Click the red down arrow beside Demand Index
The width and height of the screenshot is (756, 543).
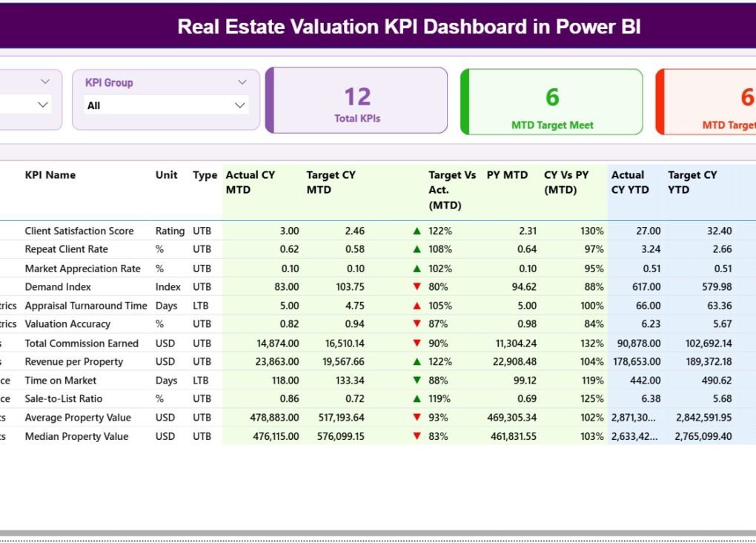pyautogui.click(x=416, y=287)
